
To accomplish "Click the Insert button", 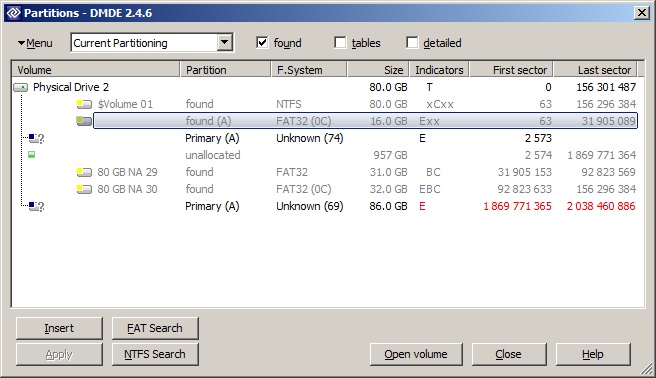I will coord(59,328).
